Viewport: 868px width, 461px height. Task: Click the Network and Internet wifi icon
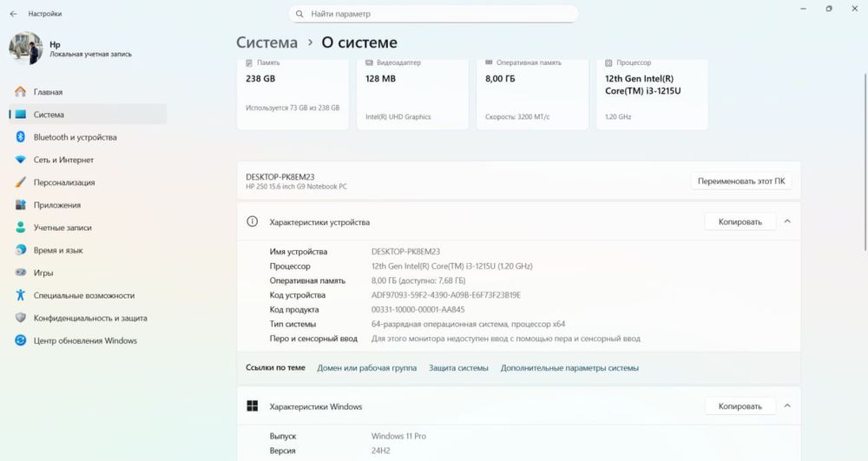20,160
